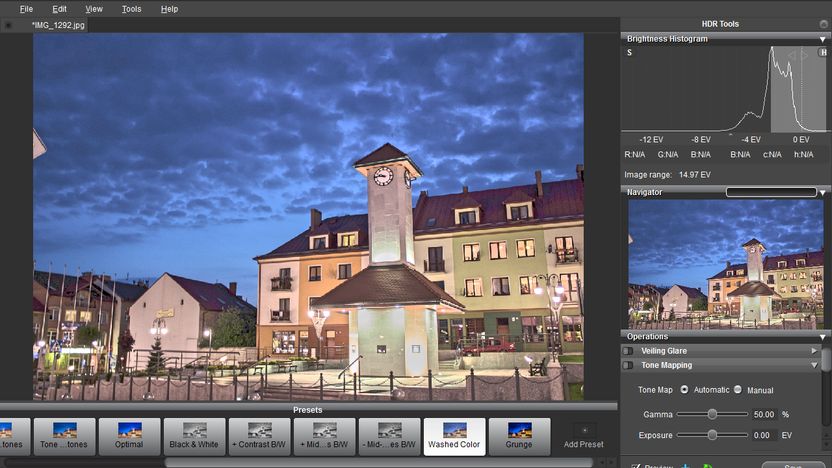Click the 'c:N/A' readout
The width and height of the screenshot is (832, 468).
[772, 154]
